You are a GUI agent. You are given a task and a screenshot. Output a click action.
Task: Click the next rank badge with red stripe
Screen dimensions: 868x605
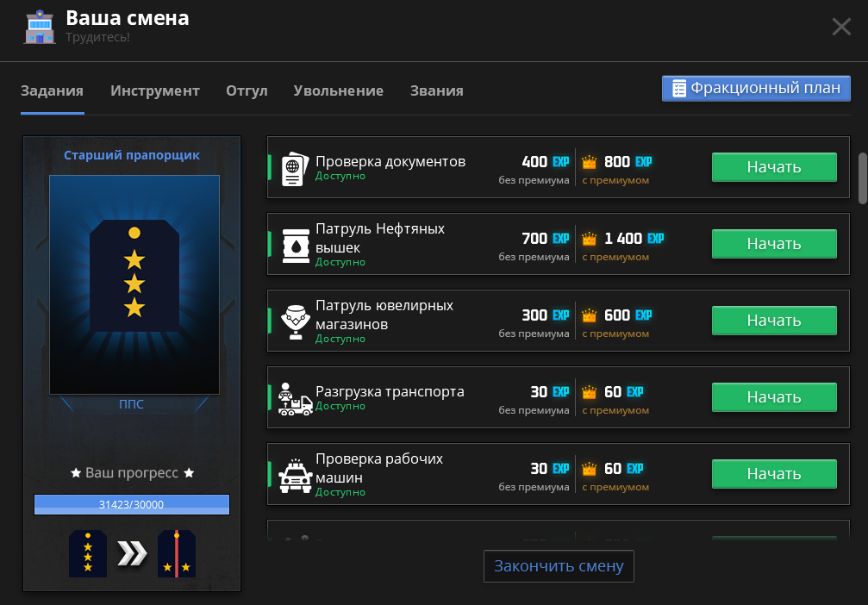point(177,553)
